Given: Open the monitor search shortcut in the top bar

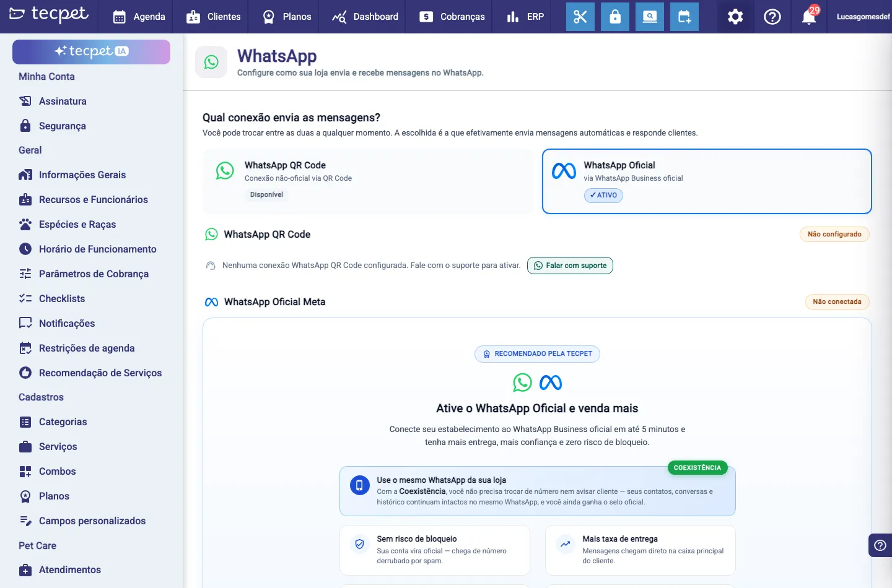Looking at the screenshot, I should (650, 17).
